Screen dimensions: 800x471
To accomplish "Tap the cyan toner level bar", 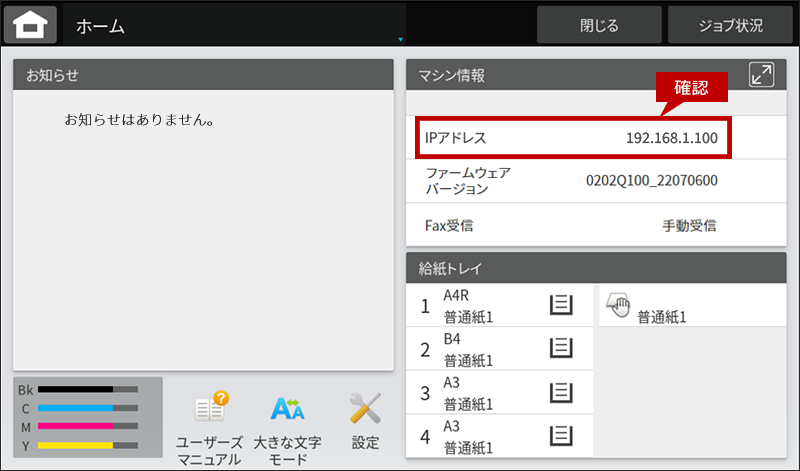I will [87, 408].
